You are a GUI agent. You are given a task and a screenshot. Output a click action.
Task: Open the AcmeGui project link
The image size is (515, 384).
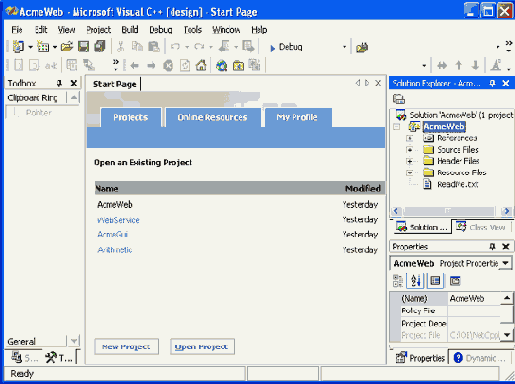click(112, 234)
